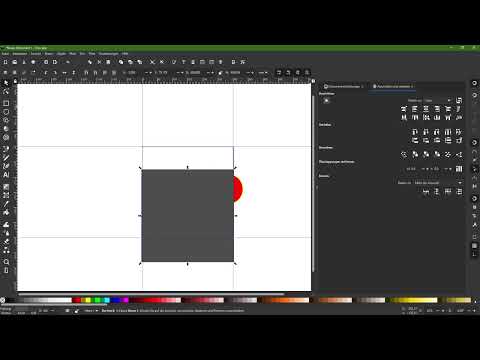
Task: Pick the blue palette swatch
Action: point(116,300)
